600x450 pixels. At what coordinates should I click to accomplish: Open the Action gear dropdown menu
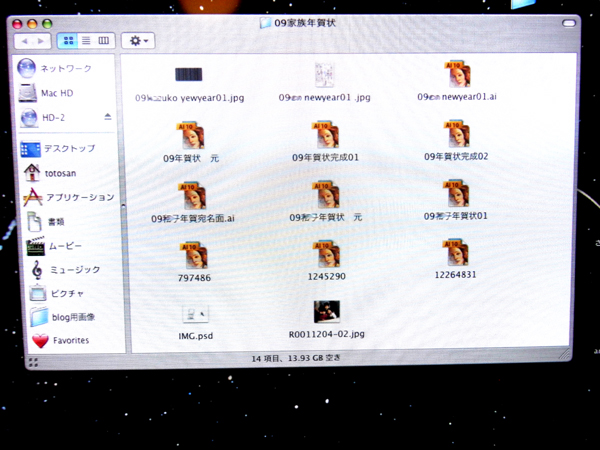coord(138,41)
